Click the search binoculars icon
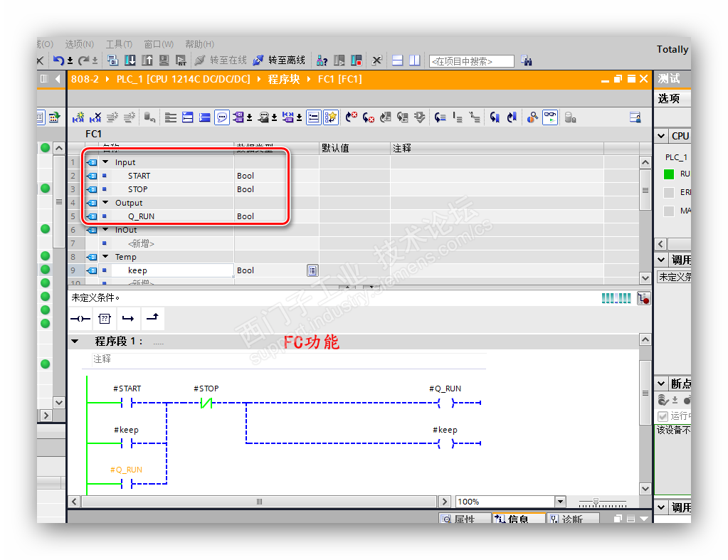This screenshot has width=728, height=560. [527, 60]
